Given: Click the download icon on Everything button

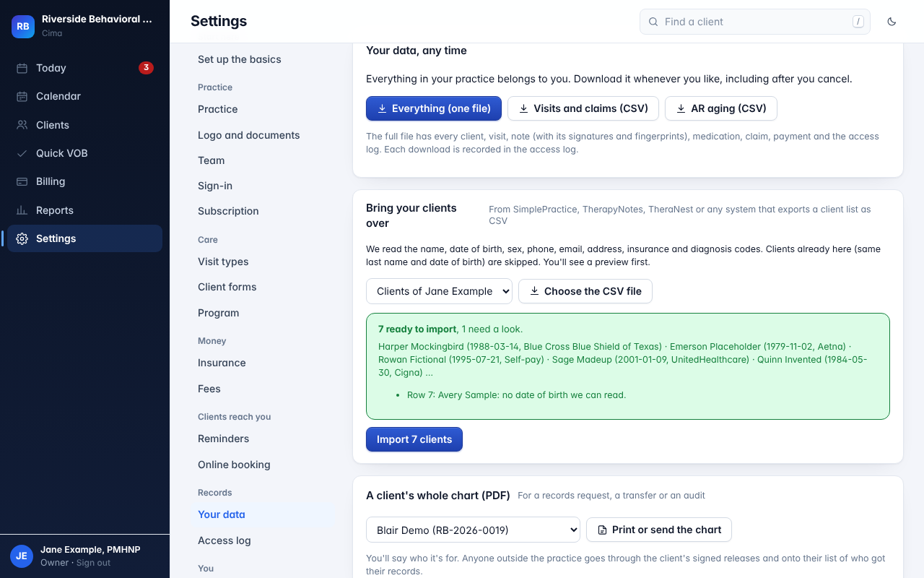Looking at the screenshot, I should click(x=382, y=108).
